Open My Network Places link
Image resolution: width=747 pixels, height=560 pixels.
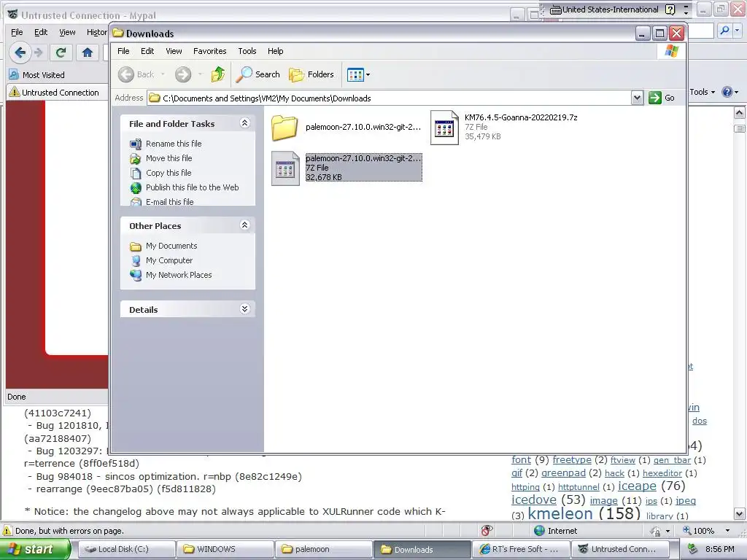pos(179,275)
